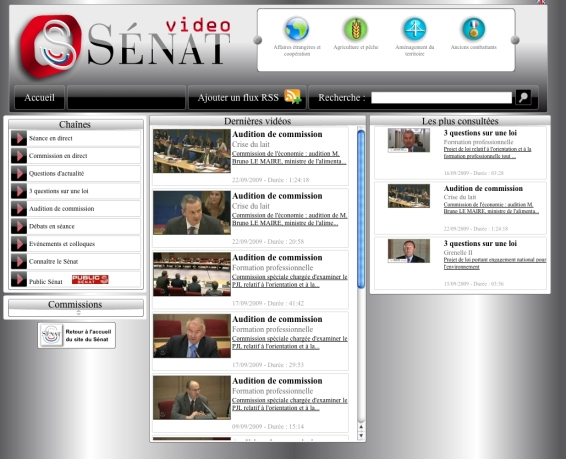Screen dimensions: 566x459
Task: Open Crise du lait thumbnail in Les plus consultées
Action: click(409, 196)
